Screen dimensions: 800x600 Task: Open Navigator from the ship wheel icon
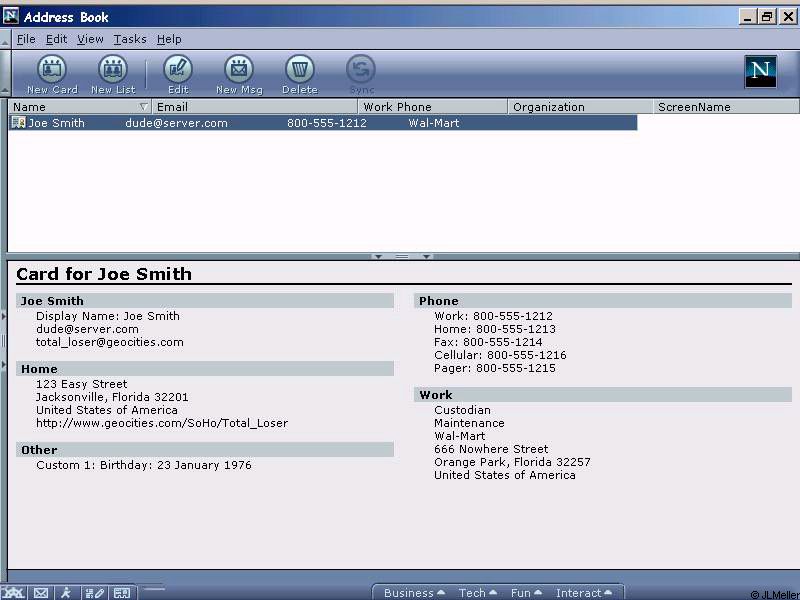point(13,593)
